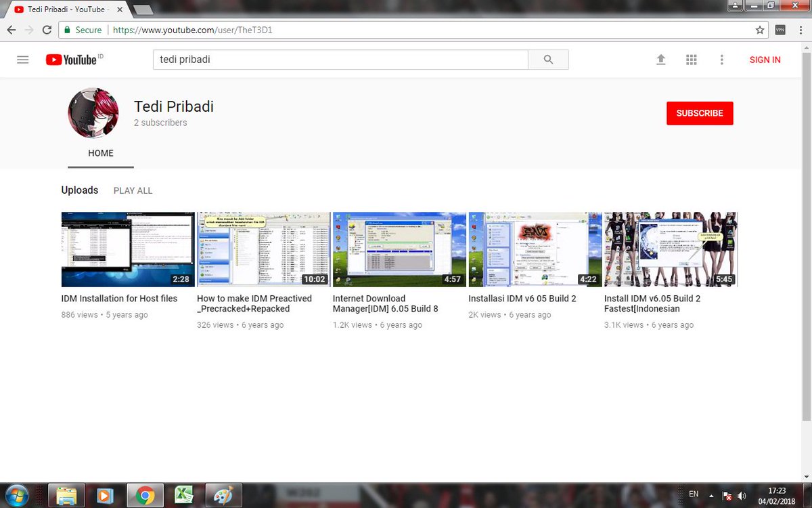Select the HOME channel tab

point(101,154)
